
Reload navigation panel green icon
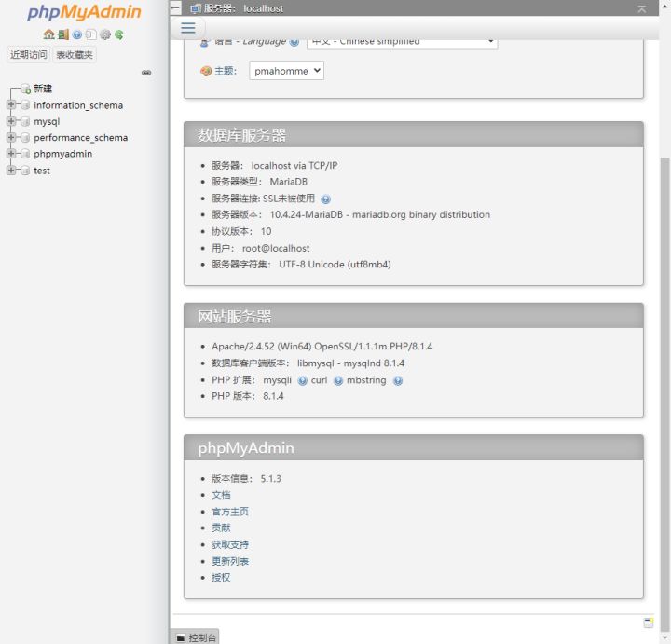[x=119, y=34]
